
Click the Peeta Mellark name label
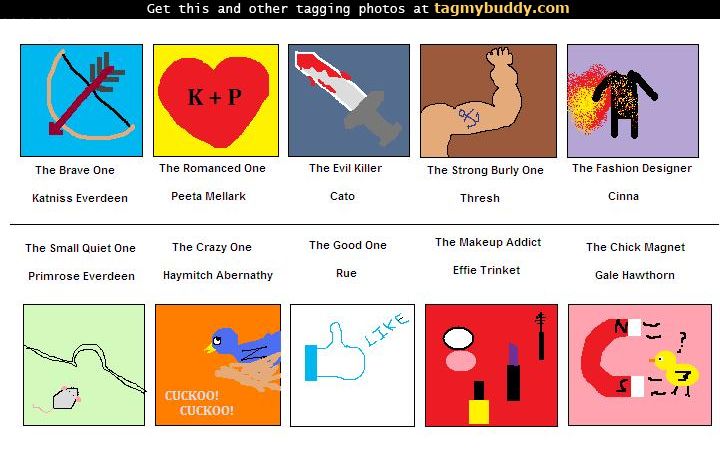coord(208,196)
